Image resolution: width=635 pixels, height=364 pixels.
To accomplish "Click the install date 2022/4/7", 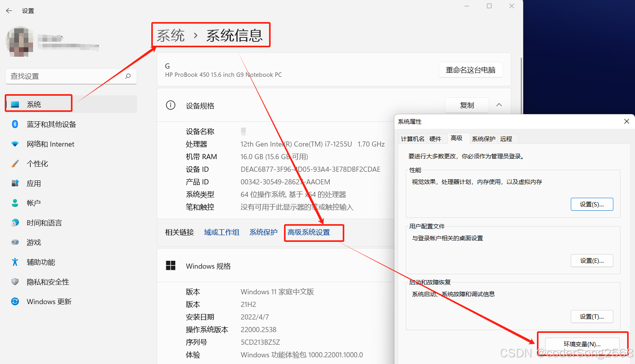I will click(x=254, y=317).
